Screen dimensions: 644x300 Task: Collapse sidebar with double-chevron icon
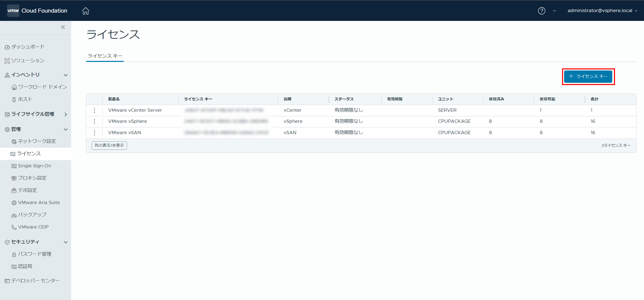[63, 27]
